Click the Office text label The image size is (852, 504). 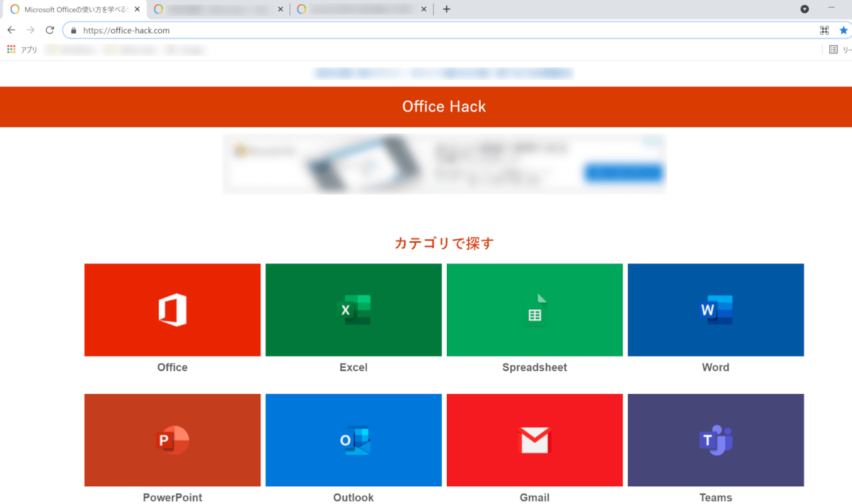pos(173,367)
